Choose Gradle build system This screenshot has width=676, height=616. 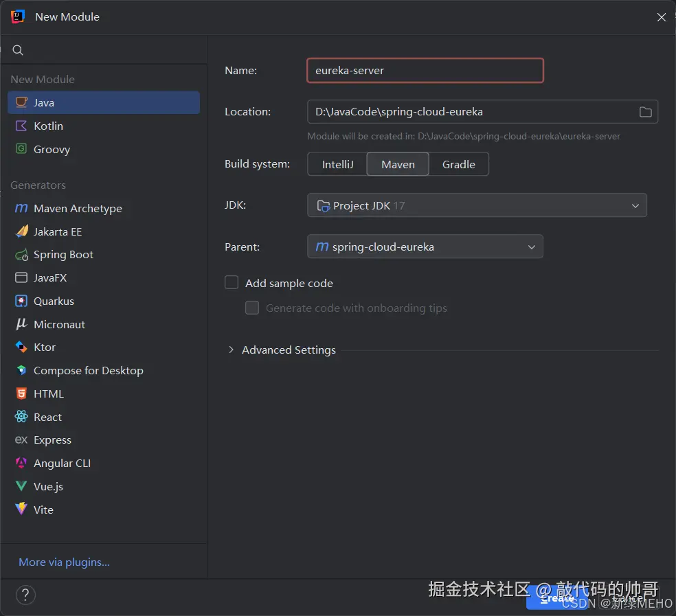459,164
